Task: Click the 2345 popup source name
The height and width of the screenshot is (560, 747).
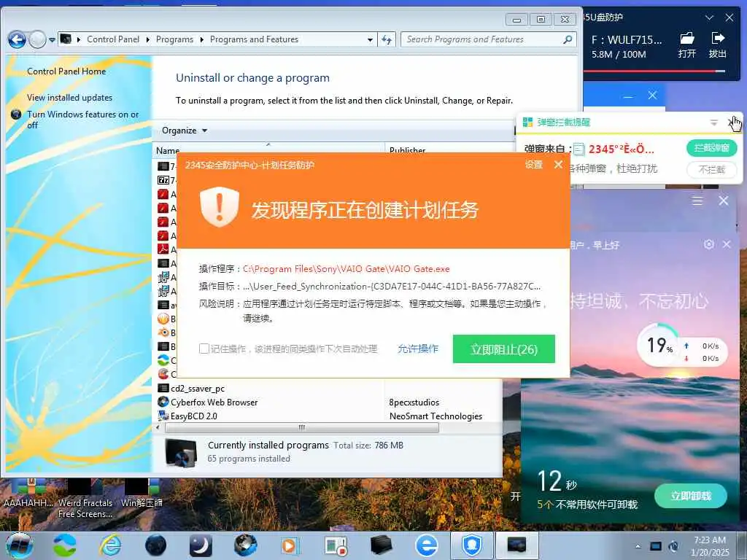Action: coord(622,149)
